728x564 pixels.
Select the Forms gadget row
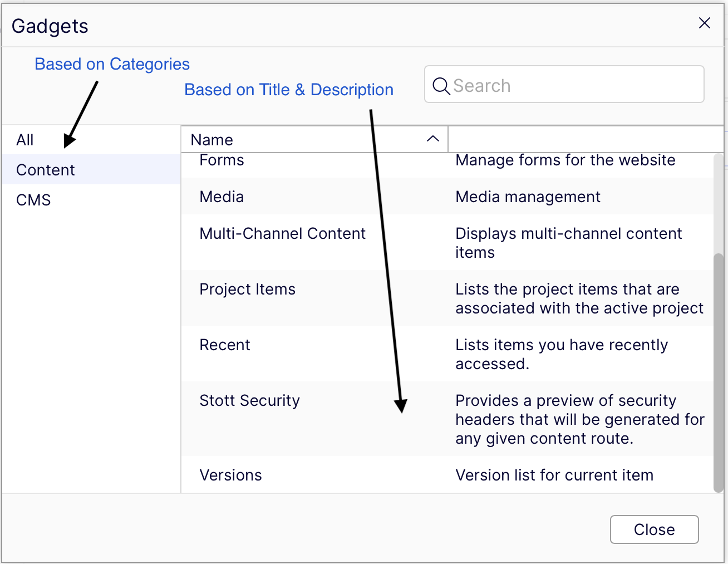pyautogui.click(x=278, y=161)
